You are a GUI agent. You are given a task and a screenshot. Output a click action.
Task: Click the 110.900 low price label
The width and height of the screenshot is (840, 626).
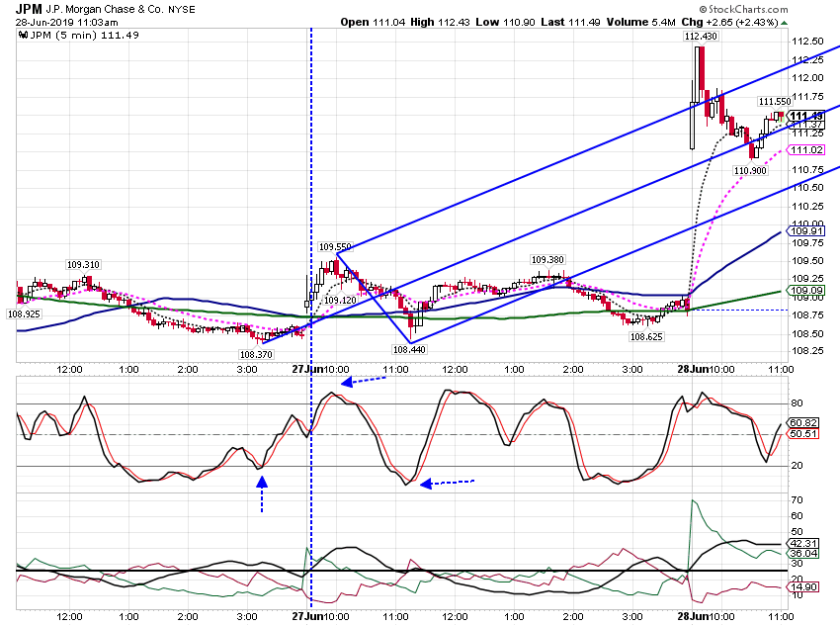750,170
